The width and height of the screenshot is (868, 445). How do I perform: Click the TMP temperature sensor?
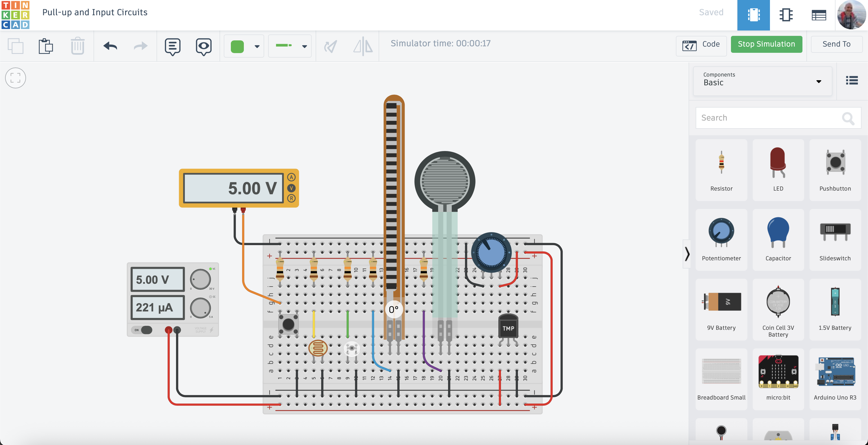coord(508,327)
